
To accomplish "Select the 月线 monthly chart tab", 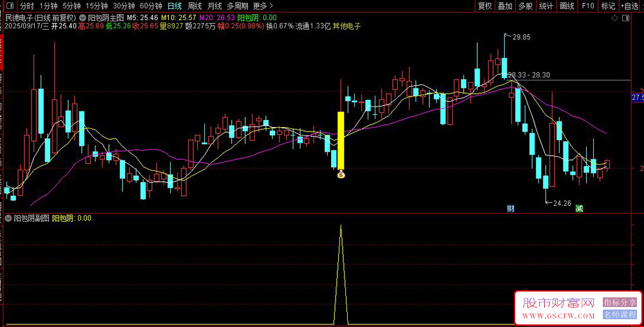I will pyautogui.click(x=214, y=6).
